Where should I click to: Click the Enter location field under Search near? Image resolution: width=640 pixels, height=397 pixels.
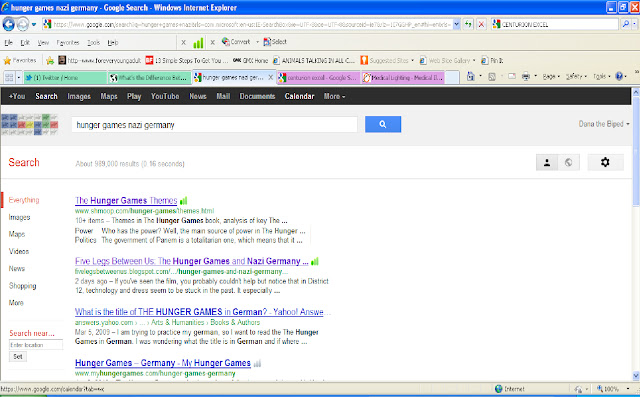coord(36,345)
